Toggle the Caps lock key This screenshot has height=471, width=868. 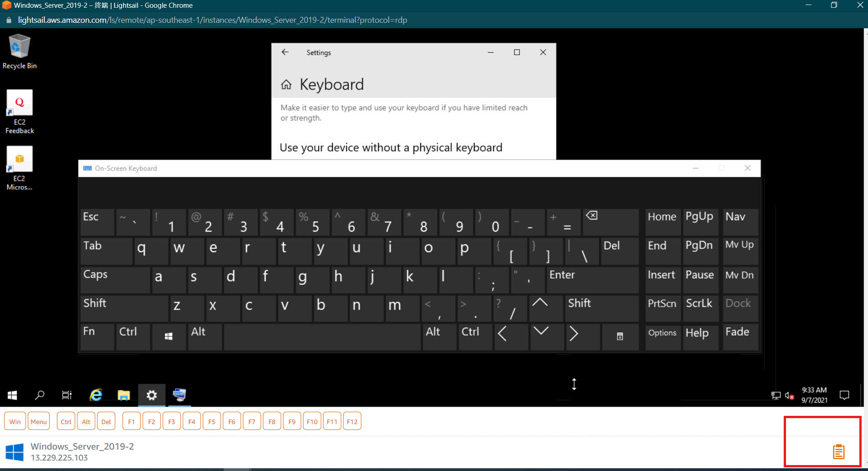pos(115,280)
